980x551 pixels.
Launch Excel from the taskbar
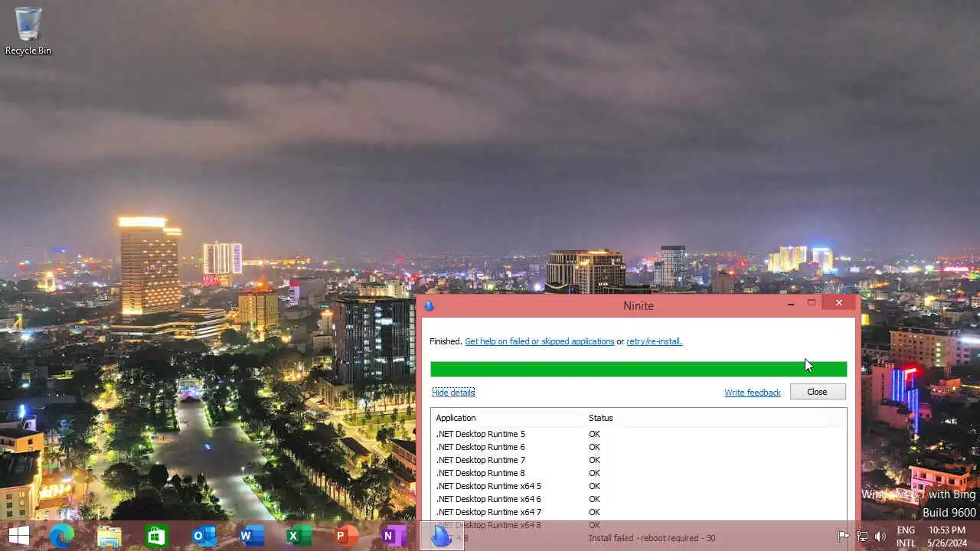299,536
